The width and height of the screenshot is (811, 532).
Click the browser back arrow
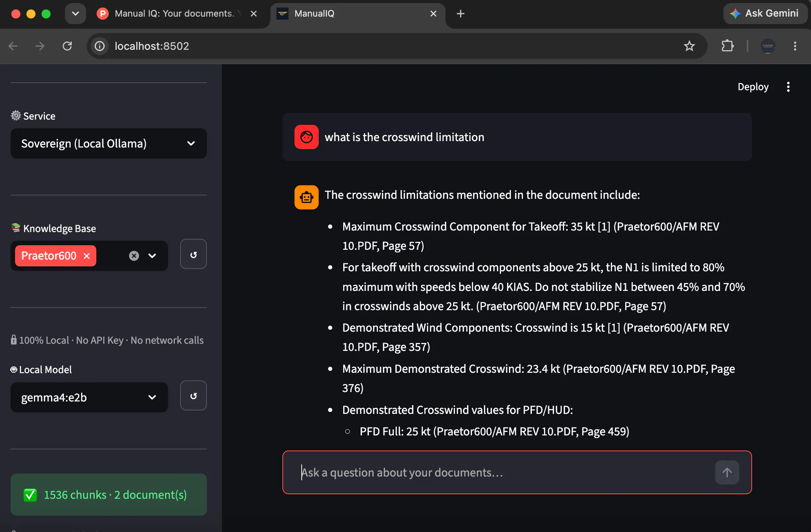point(13,46)
